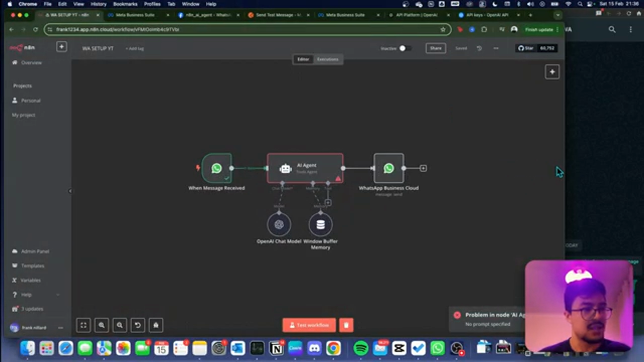Open the Admin Panel
Viewport: 644px width, 362px height.
point(35,251)
